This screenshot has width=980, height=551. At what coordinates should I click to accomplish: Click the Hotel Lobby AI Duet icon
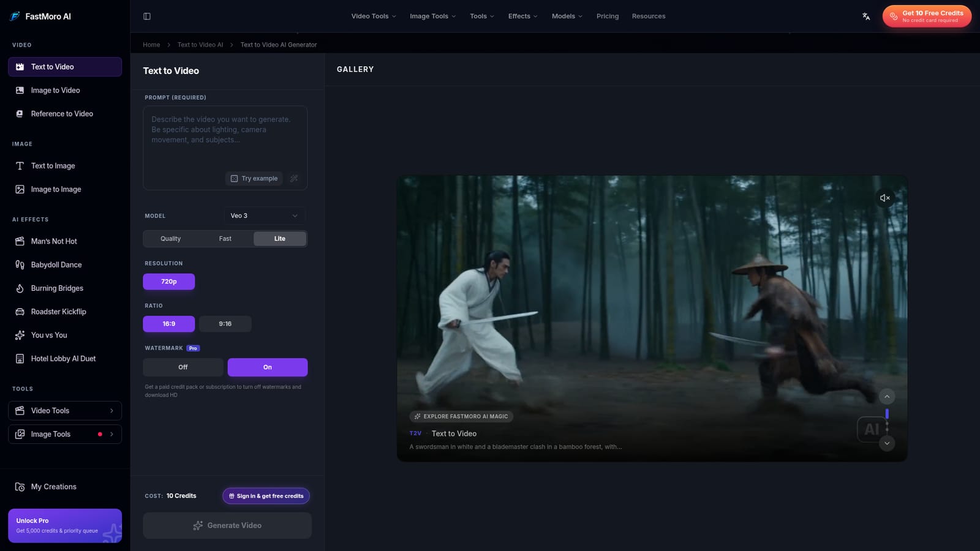(20, 359)
